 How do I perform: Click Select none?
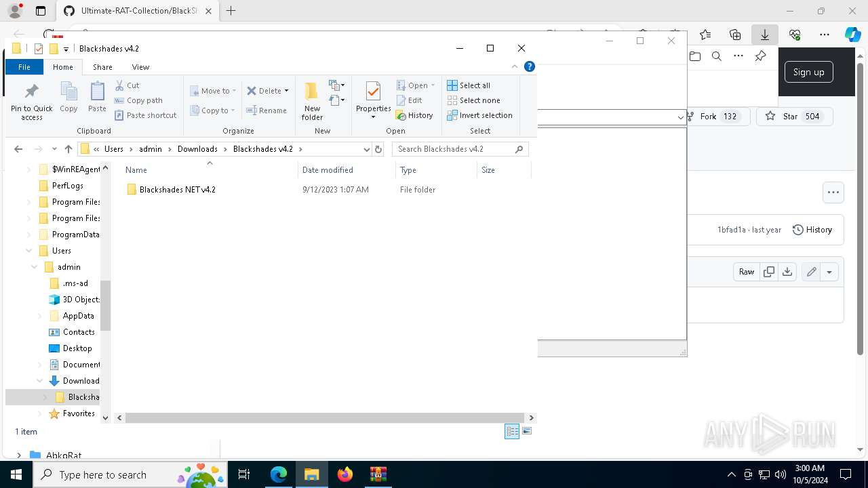pos(473,100)
